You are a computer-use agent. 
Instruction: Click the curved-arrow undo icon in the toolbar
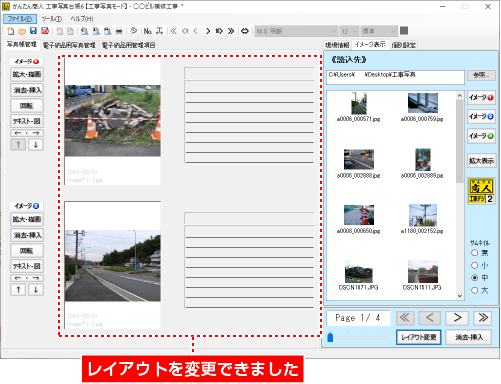(x=133, y=31)
